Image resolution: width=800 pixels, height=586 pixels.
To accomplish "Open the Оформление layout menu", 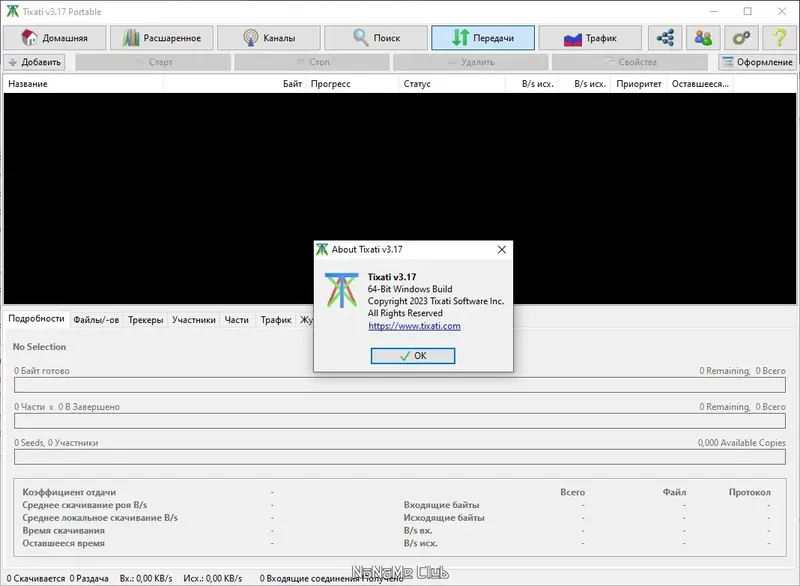I will click(x=757, y=62).
